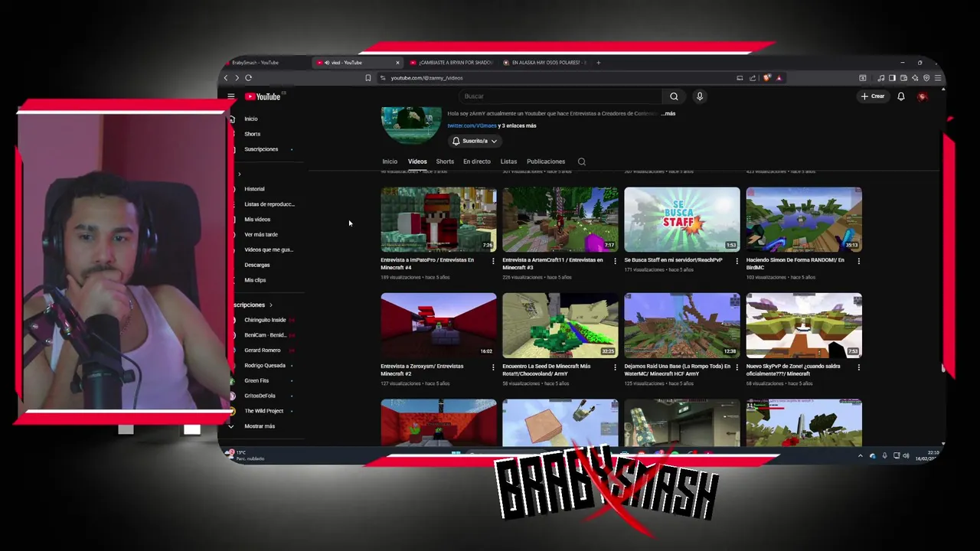
Task: Click the Brave rewards triangle icon
Action: coord(779,77)
